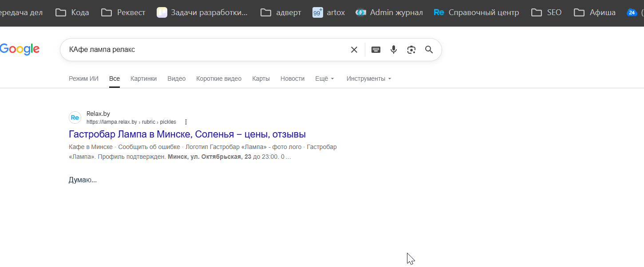This screenshot has width=644, height=267.
Task: Click snippet text Минск, ул. Октябрьская, 23
Action: [209, 157]
